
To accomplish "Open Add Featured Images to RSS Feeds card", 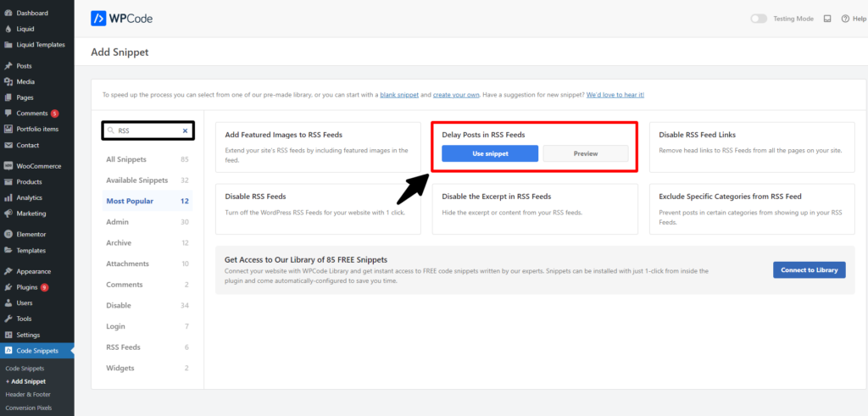I will [319, 147].
